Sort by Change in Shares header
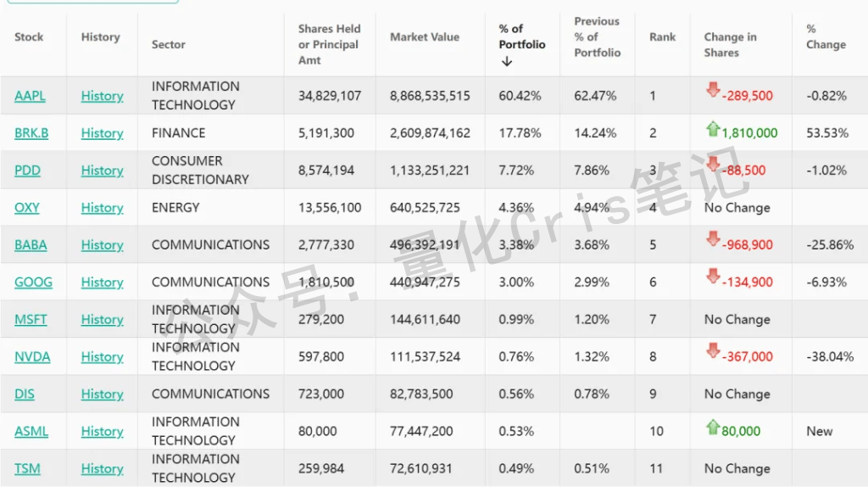The height and width of the screenshot is (487, 868). (730, 45)
